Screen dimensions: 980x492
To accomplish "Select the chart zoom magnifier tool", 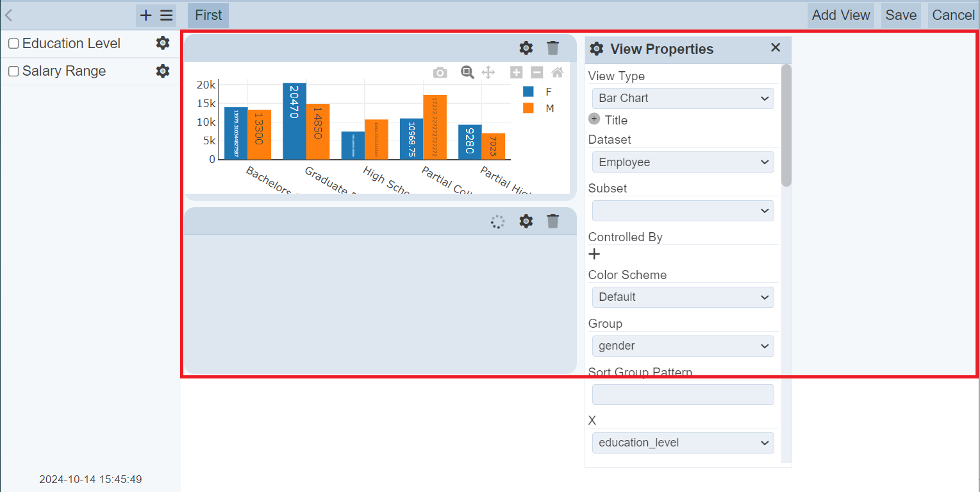I will pos(468,72).
